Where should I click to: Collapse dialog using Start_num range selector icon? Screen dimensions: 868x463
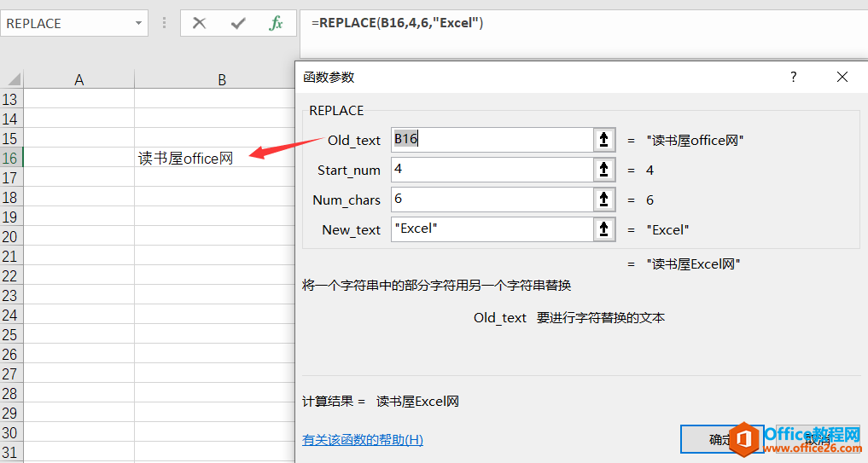coord(604,170)
